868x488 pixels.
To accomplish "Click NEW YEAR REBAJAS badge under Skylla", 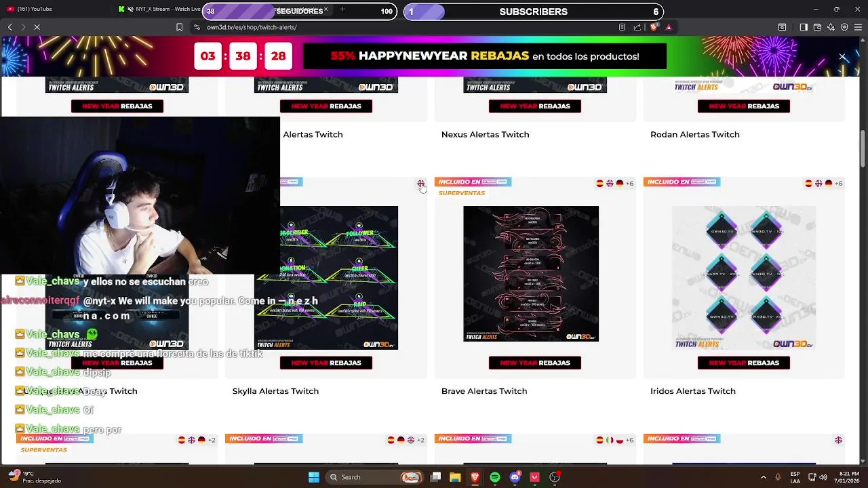I will (326, 363).
